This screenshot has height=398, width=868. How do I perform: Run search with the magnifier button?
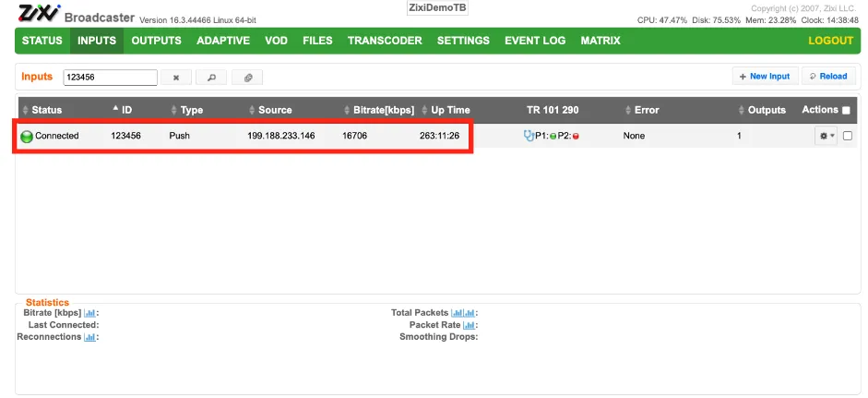[x=211, y=78]
